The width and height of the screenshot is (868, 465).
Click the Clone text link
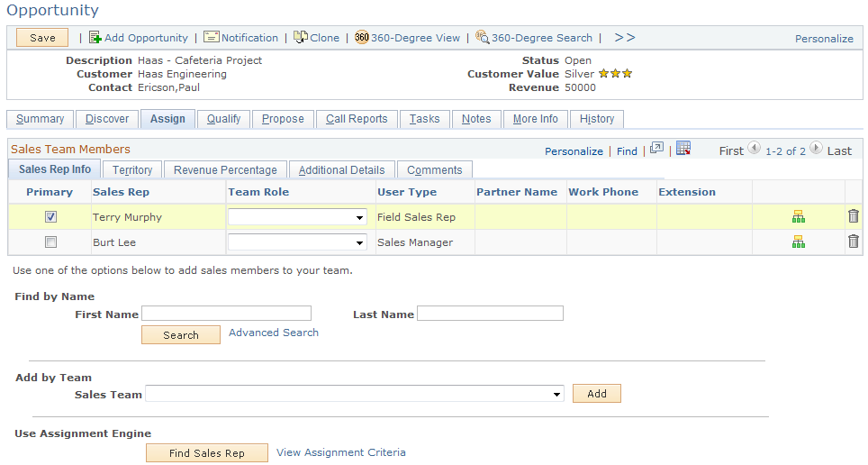[324, 38]
